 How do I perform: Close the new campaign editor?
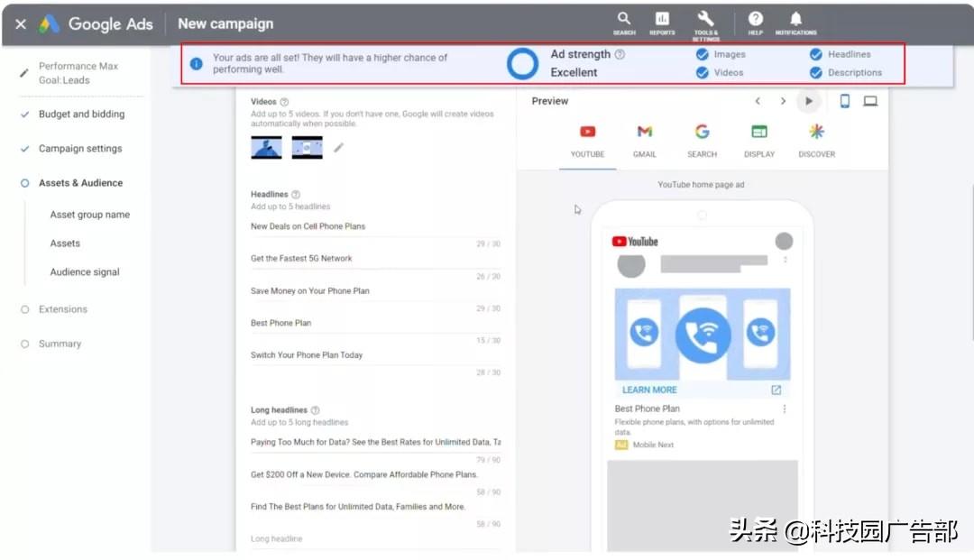point(21,24)
